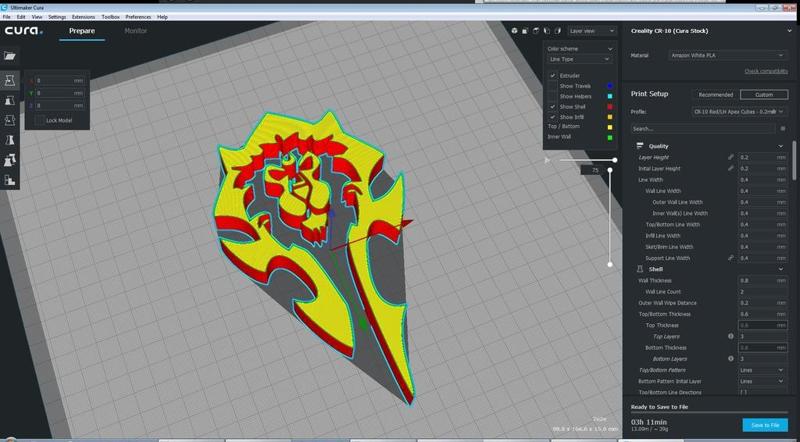Open the Help menu

[x=162, y=17]
